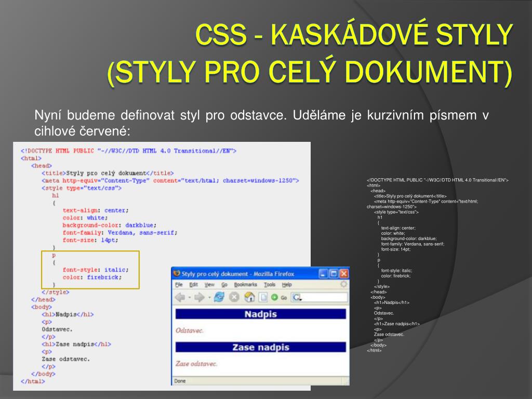Image resolution: width=532 pixels, height=399 pixels.
Task: Click the small white DOCTYPE line at right
Action: click(x=437, y=180)
